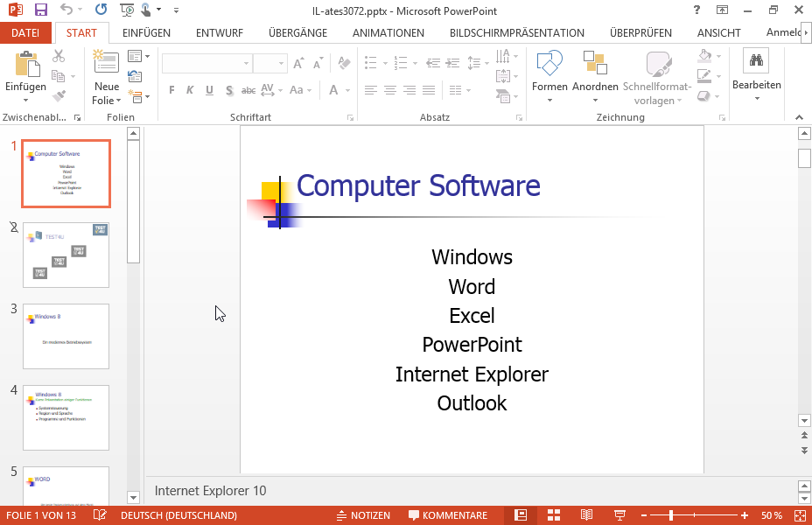The image size is (812, 525).
Task: Toggle strikethrough (abc) formatting
Action: click(x=248, y=90)
